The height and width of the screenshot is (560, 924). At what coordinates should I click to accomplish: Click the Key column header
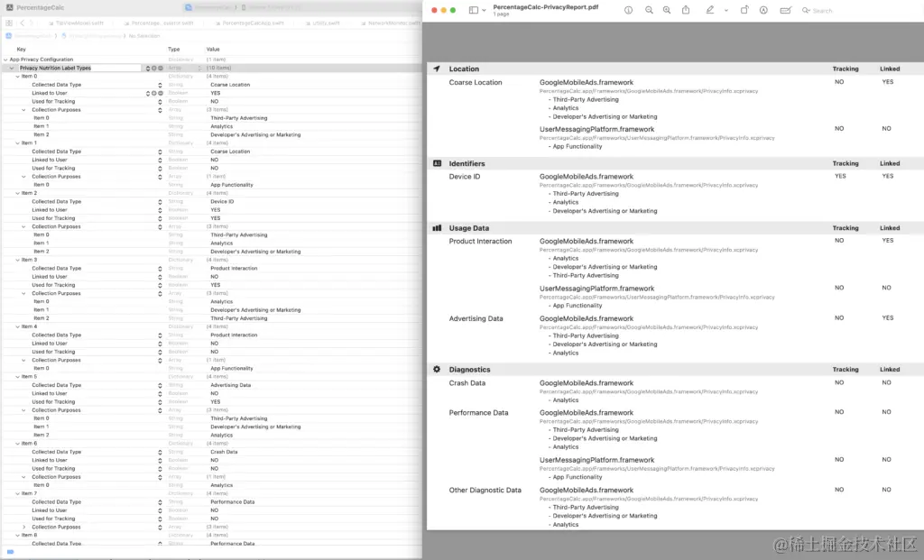tap(22, 50)
